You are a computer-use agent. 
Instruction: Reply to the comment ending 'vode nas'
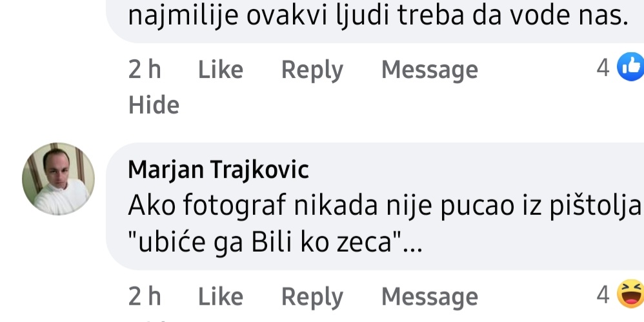tap(312, 70)
